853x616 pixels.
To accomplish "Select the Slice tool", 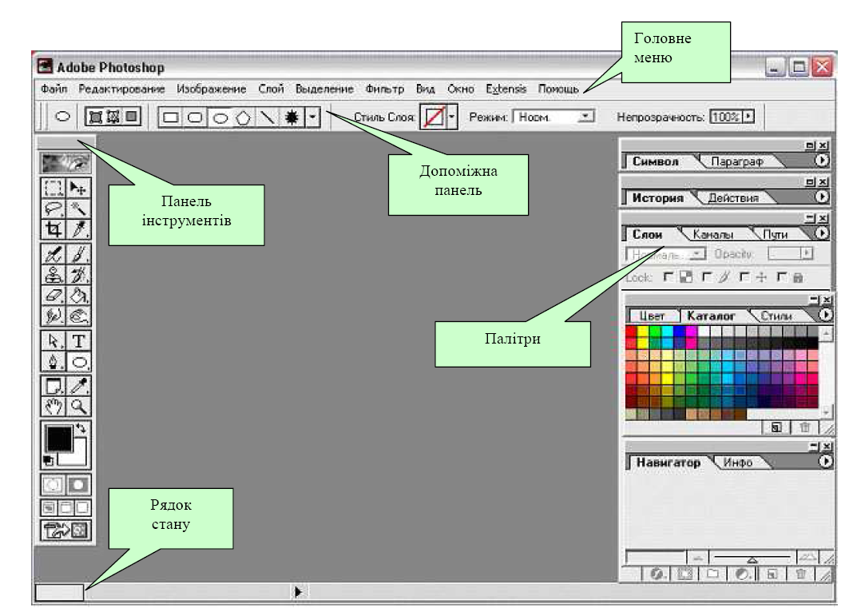I will pos(78,229).
